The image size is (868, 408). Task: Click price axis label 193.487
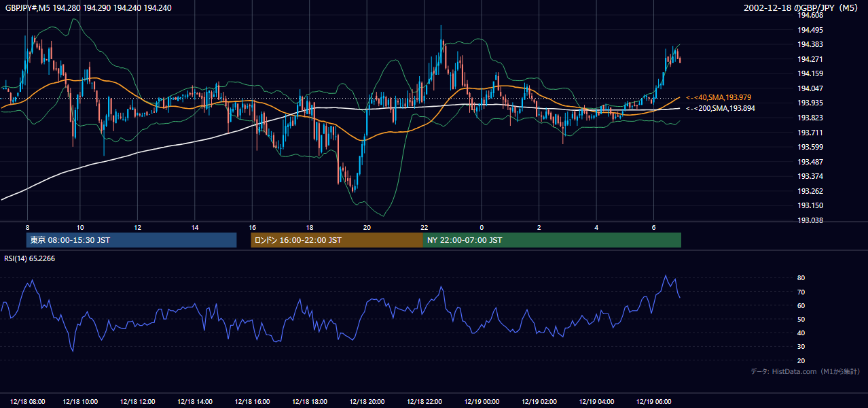pyautogui.click(x=810, y=162)
